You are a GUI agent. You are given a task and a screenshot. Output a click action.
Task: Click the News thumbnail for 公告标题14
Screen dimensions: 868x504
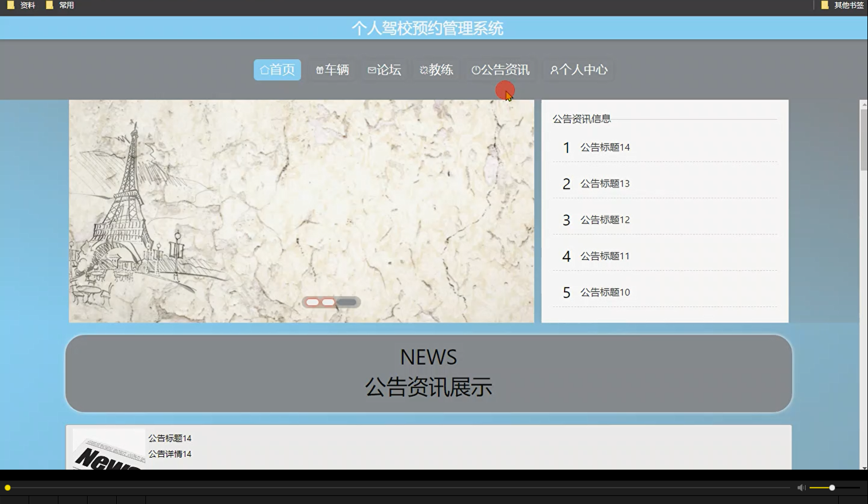[x=108, y=452]
